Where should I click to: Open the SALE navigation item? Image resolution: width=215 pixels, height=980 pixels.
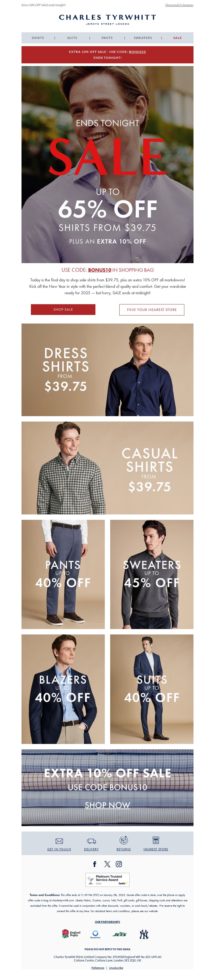coord(177,38)
